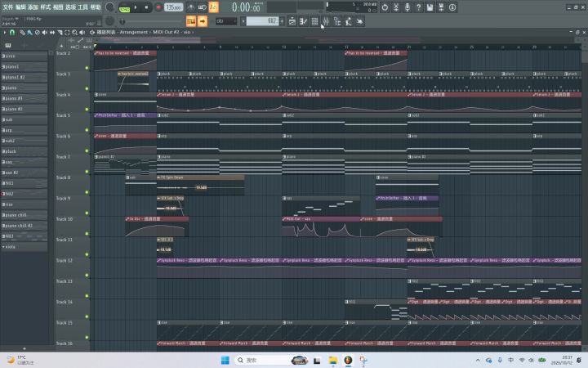The image size is (588, 368).
Task: Click the question mark help icon
Action: [418, 7]
